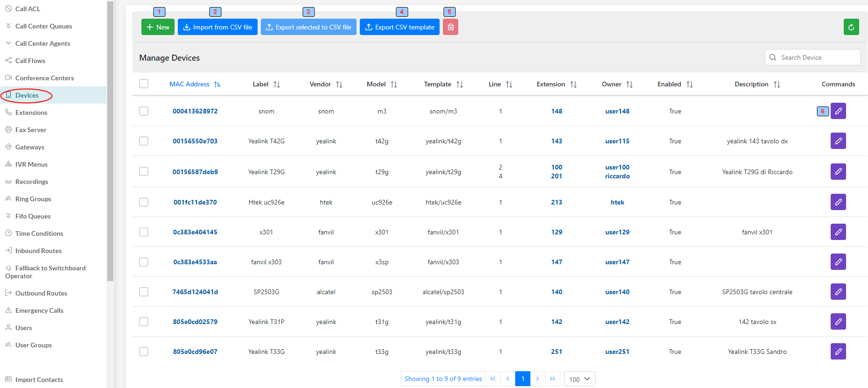Open owner link riccardo
Screen dimensions: 868x388
coord(617,176)
